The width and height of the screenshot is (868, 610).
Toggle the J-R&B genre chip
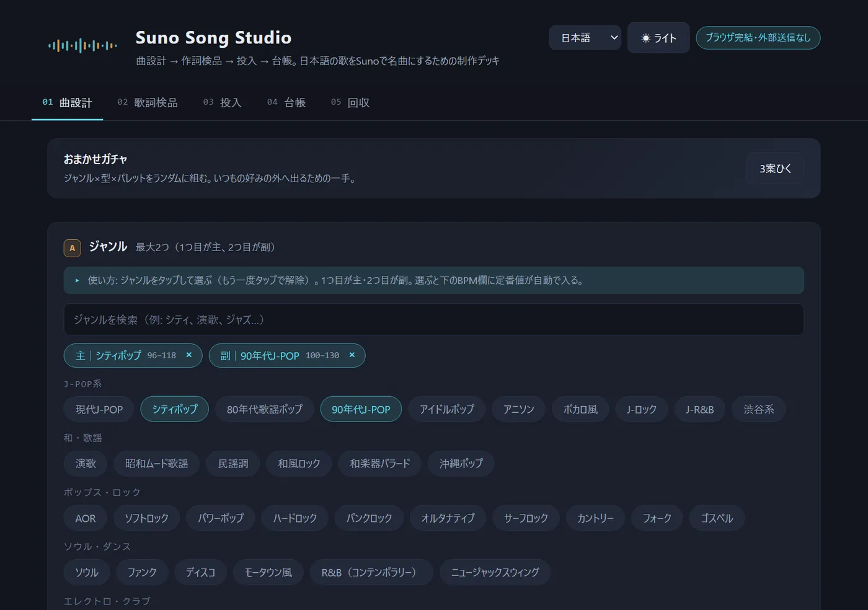[x=699, y=409]
